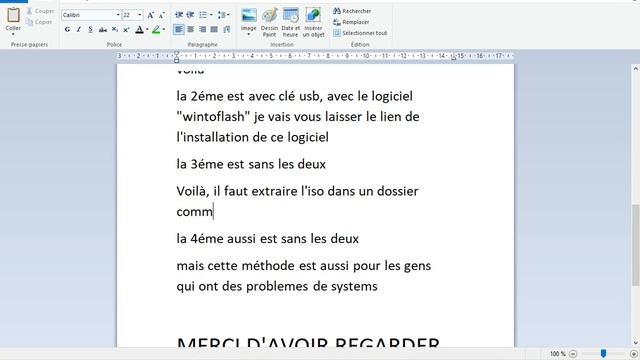Click the vertical scrollbar thumb
The height and width of the screenshot is (360, 640).
point(636,245)
